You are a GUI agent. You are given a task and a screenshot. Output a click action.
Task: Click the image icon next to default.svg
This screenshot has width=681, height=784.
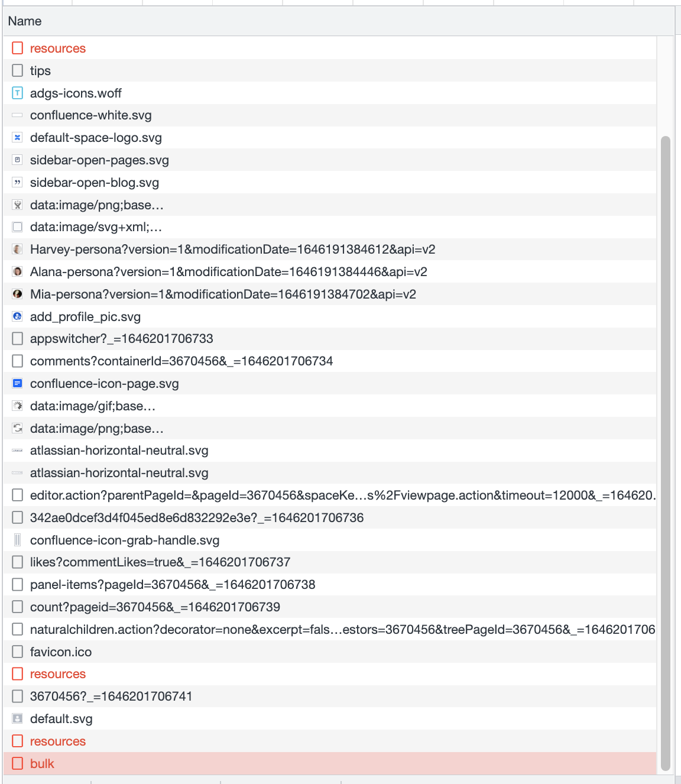[18, 719]
